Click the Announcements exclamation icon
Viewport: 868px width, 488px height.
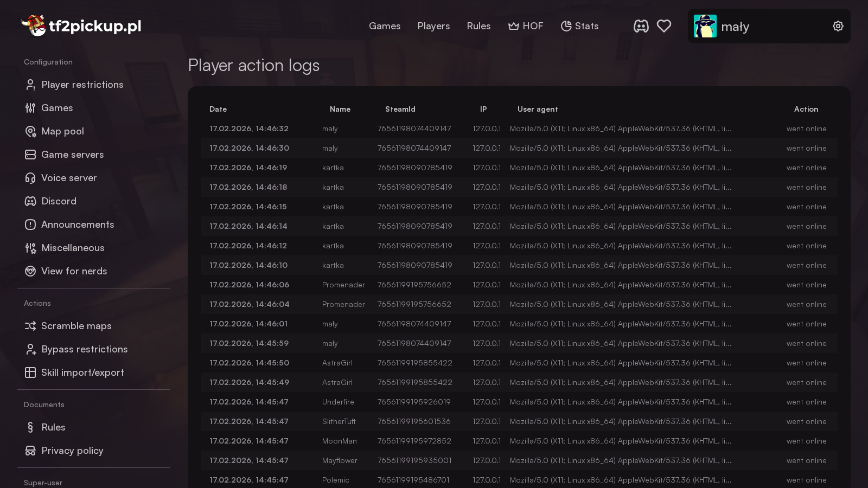(x=30, y=224)
